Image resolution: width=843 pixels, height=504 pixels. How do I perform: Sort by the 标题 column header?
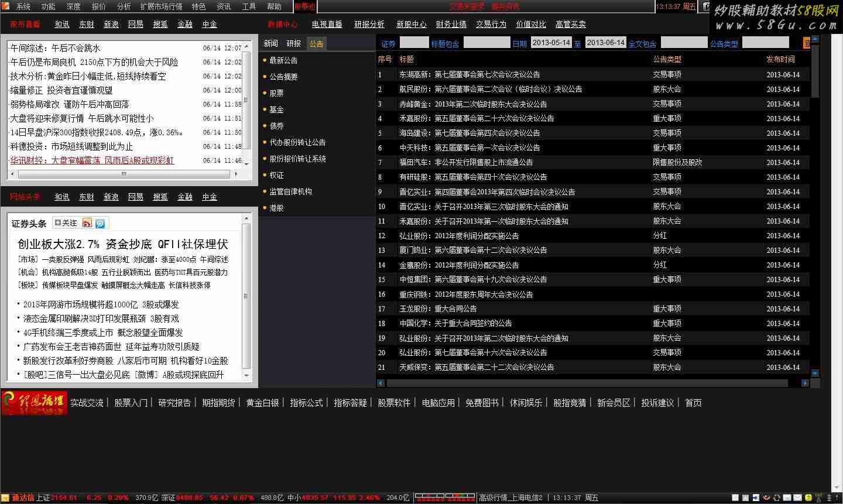click(x=407, y=59)
